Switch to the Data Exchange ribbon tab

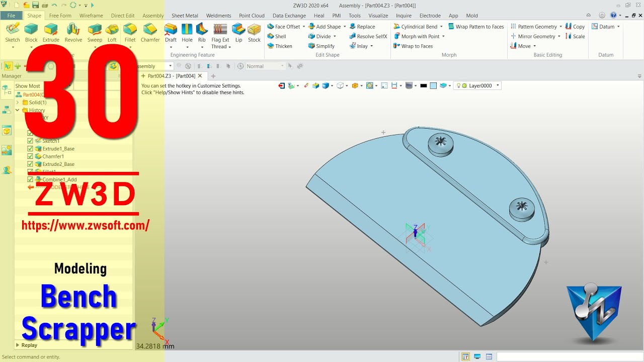(x=289, y=16)
